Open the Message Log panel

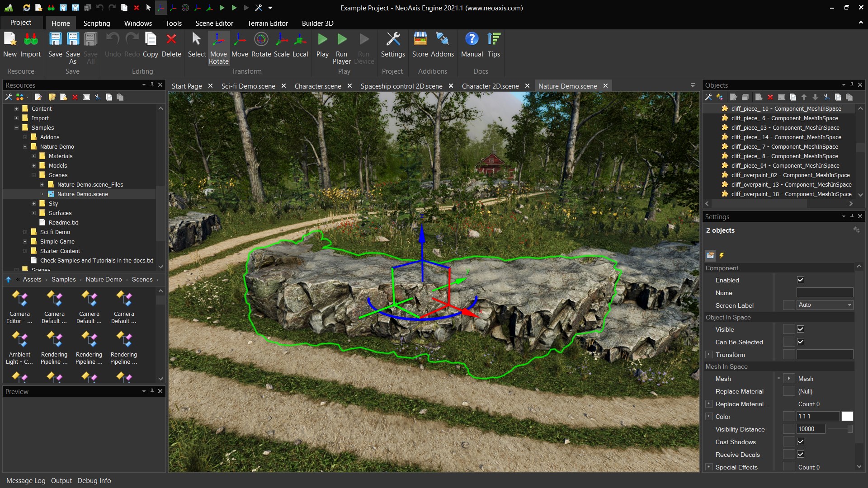tap(26, 481)
